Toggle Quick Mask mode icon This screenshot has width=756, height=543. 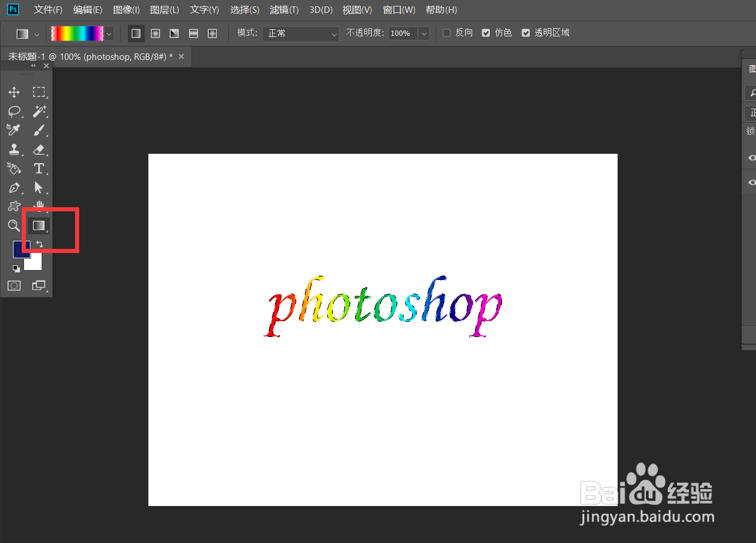pyautogui.click(x=14, y=286)
